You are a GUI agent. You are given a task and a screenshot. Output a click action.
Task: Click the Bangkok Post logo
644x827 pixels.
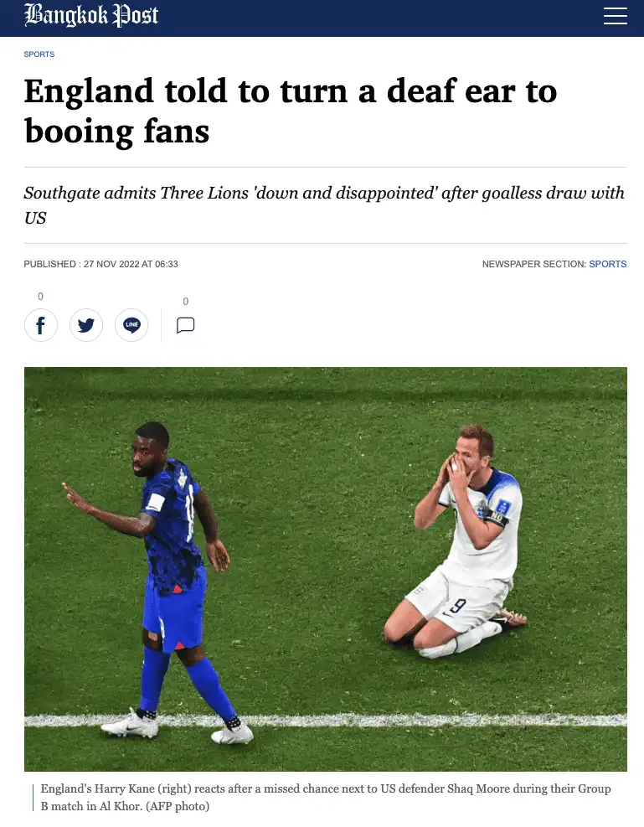coord(91,15)
